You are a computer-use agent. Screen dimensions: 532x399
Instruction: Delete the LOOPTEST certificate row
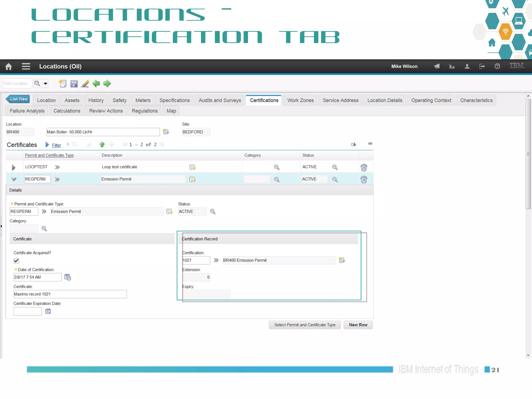(x=364, y=167)
